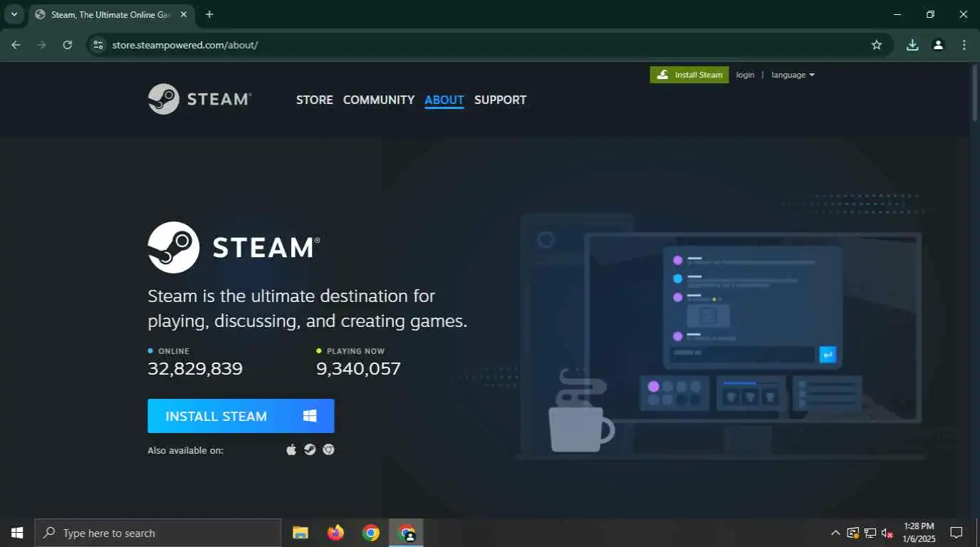Image resolution: width=980 pixels, height=547 pixels.
Task: Click the taskbar clock showing 1:28 PM
Action: tap(918, 533)
